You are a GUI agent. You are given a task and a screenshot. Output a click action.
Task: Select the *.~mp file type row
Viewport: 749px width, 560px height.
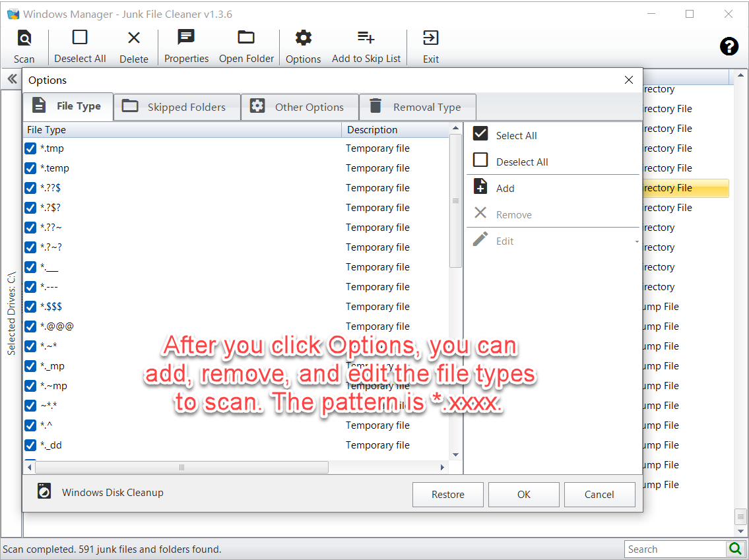click(236, 386)
